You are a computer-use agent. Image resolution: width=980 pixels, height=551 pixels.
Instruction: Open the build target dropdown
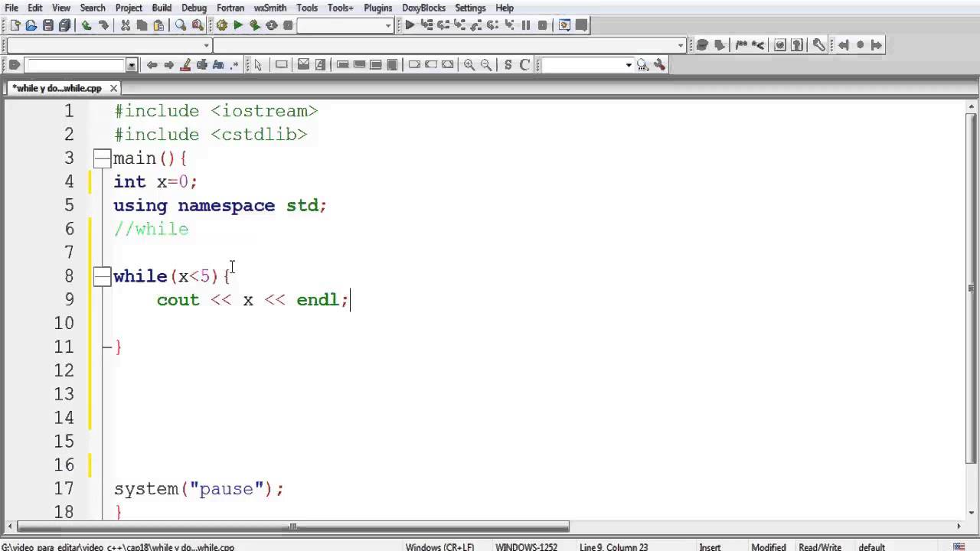pos(388,25)
